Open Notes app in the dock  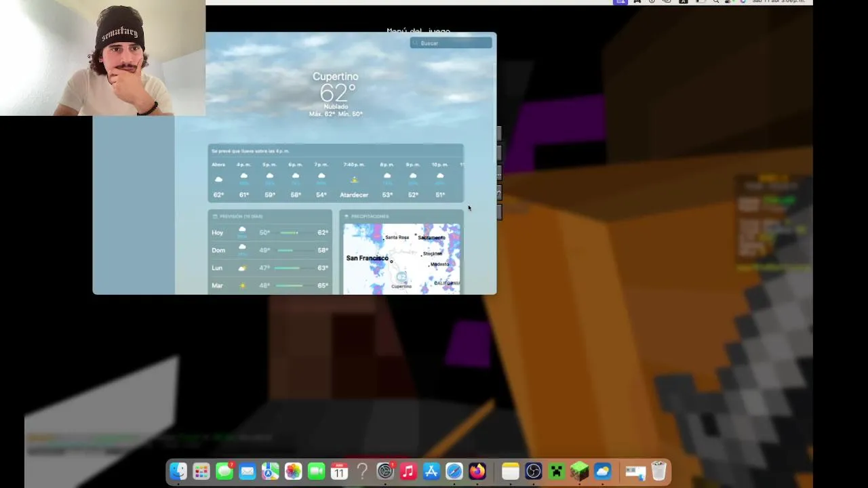coord(511,471)
